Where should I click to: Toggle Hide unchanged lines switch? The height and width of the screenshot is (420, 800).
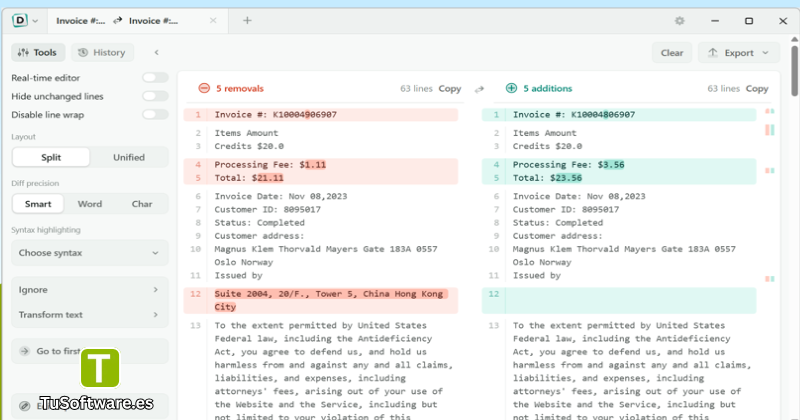tap(155, 96)
